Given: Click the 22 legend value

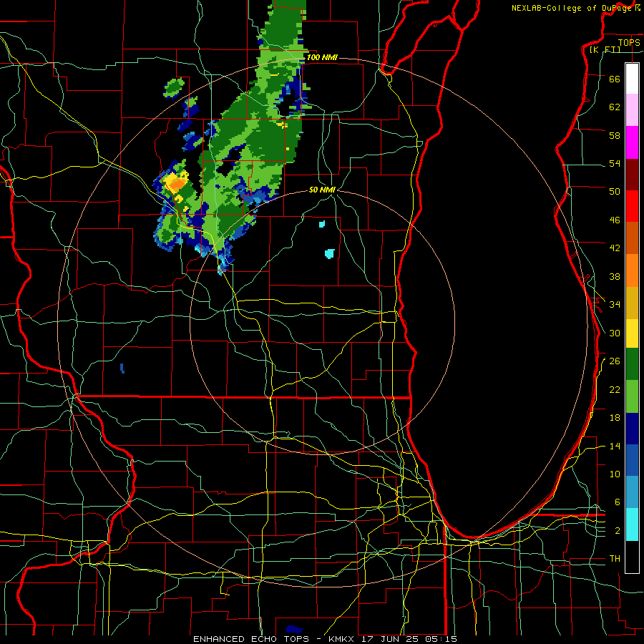Looking at the screenshot, I should coord(615,389).
